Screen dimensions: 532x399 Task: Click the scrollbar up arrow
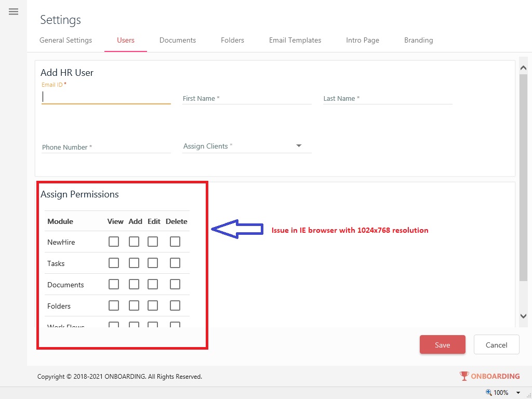523,68
